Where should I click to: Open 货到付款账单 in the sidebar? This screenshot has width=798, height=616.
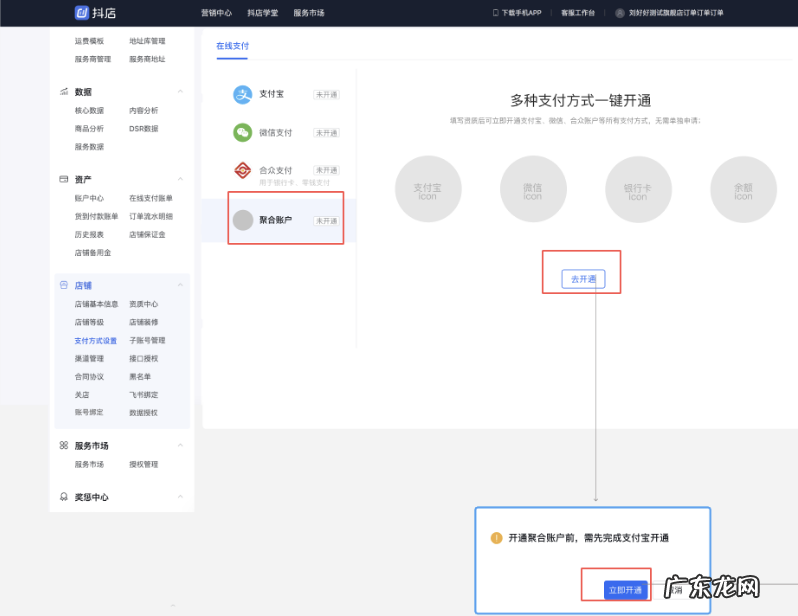point(96,216)
